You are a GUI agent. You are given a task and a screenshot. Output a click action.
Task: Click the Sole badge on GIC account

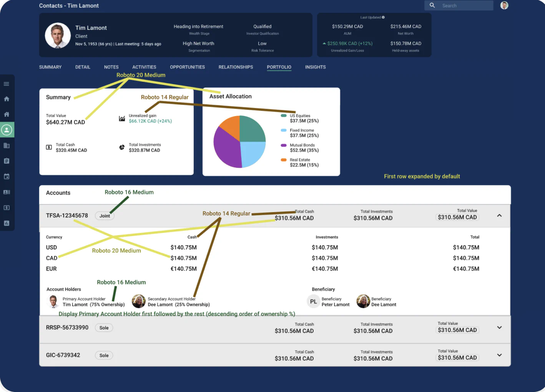(104, 355)
